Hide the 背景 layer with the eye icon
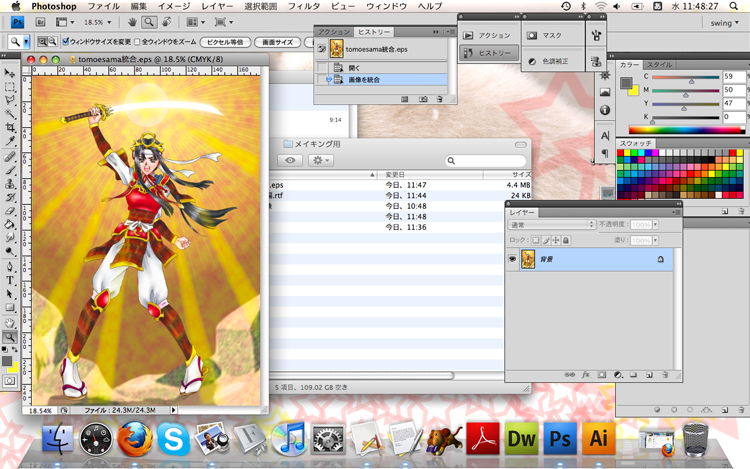This screenshot has width=750, height=469. (x=512, y=259)
